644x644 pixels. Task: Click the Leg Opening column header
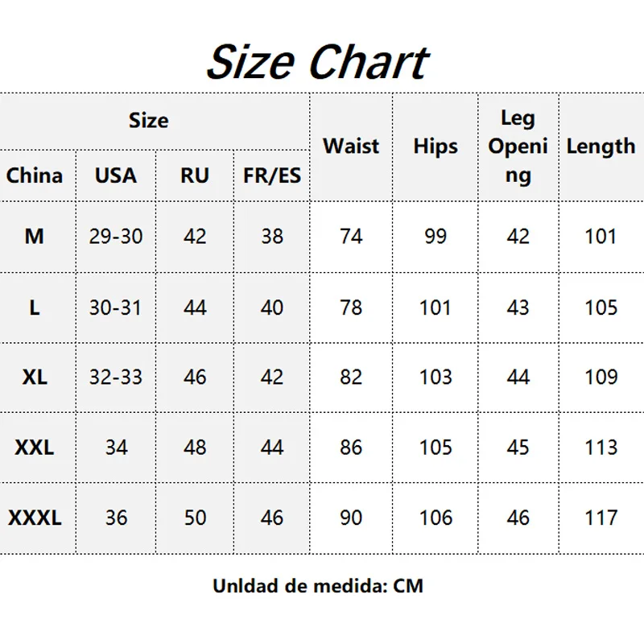(518, 147)
